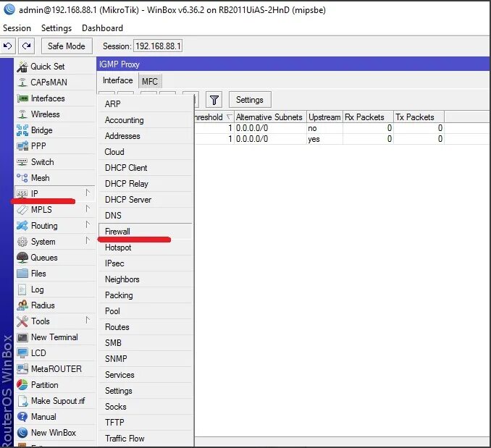Select Neighbors from IP submenu
491x448 pixels.
point(146,279)
